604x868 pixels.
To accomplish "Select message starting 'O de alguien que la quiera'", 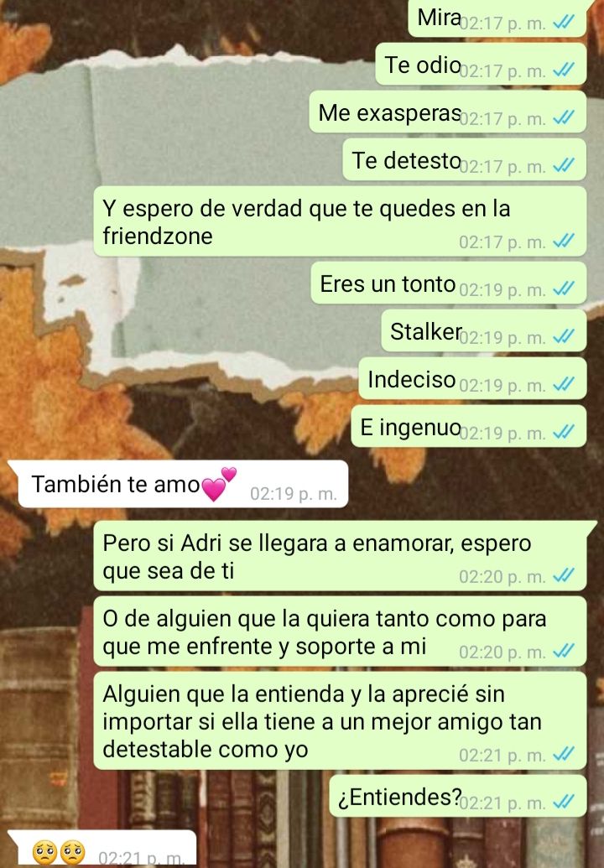I will [340, 632].
